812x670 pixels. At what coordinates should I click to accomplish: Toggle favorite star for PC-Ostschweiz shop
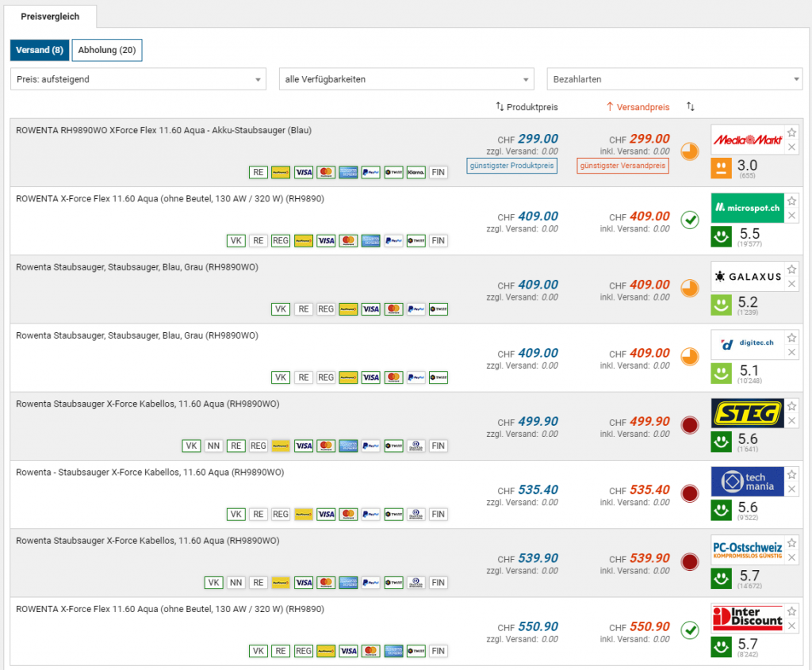coord(791,542)
